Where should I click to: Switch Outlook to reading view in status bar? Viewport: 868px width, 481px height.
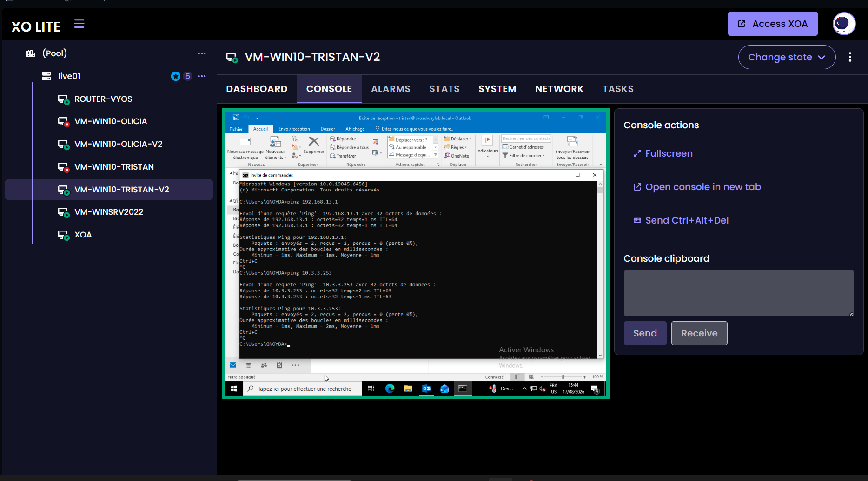pyautogui.click(x=531, y=377)
